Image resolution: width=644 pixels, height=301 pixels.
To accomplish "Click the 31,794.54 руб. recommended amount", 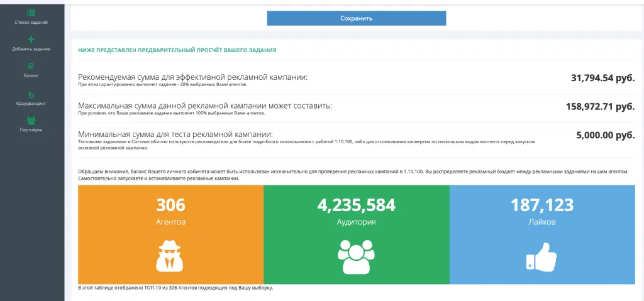I will pyautogui.click(x=603, y=78).
